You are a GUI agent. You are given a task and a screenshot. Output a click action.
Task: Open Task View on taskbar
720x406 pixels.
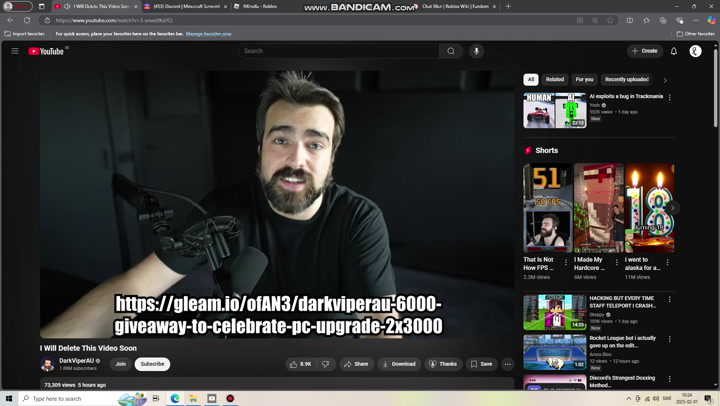156,398
